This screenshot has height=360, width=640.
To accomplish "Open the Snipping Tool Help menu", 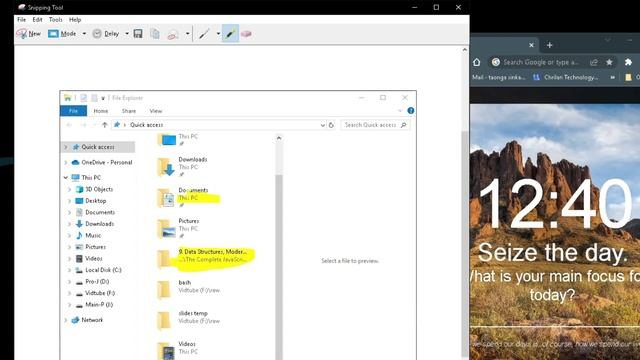I will click(75, 20).
